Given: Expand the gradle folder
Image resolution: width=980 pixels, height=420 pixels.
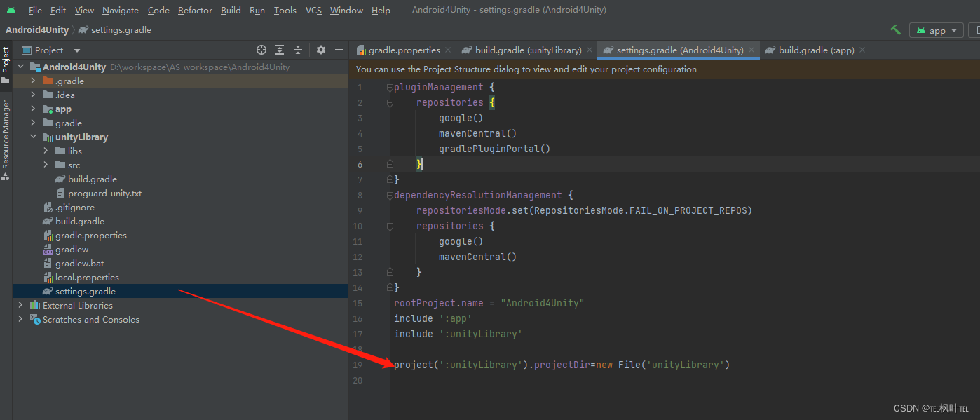Looking at the screenshot, I should tap(33, 123).
